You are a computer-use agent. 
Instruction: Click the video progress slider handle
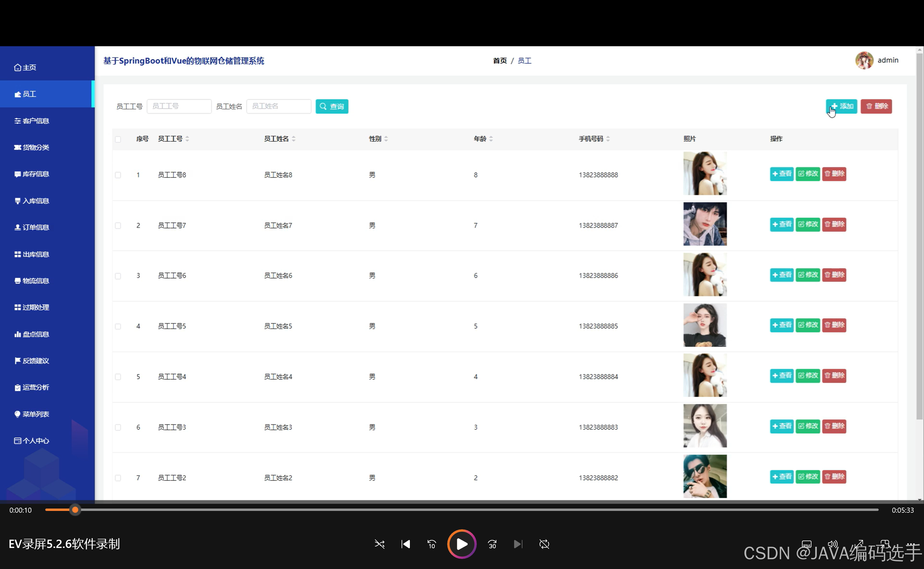click(75, 510)
